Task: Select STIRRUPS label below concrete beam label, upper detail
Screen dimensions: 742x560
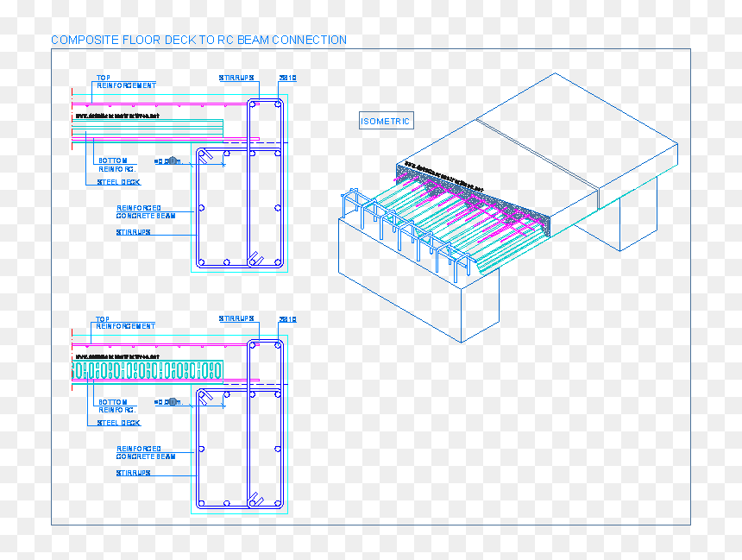Action: (134, 232)
